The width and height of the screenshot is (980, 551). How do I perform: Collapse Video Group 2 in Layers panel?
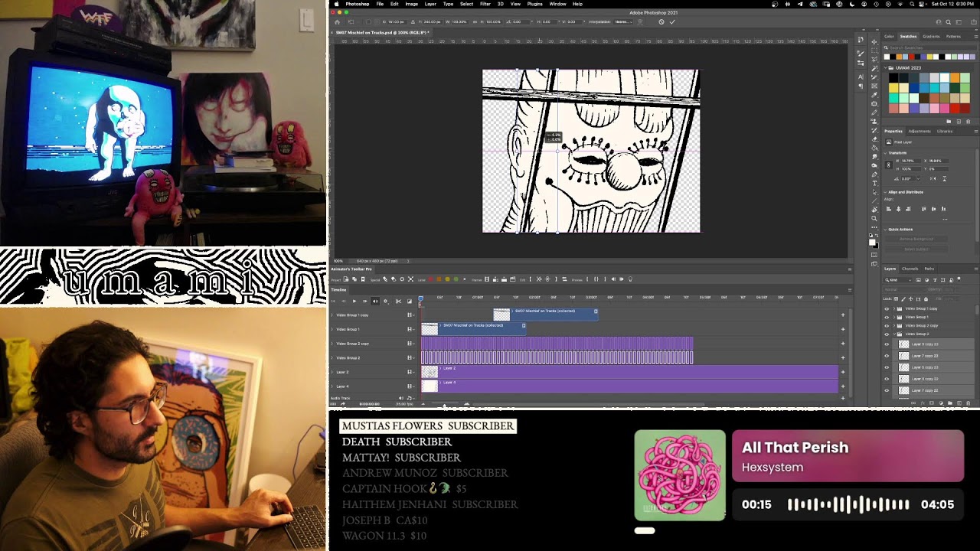894,334
